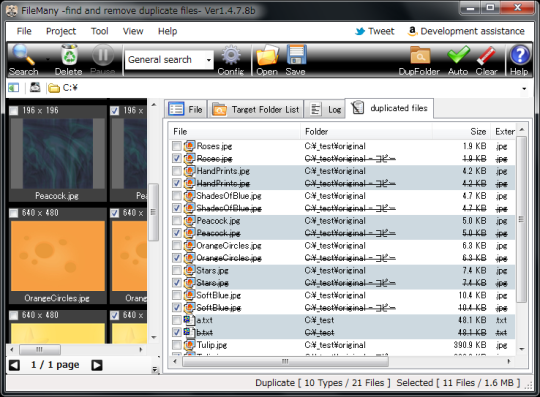Viewport: 540px width, 397px height.
Task: Go to the next thumbnail page
Action: point(97,365)
